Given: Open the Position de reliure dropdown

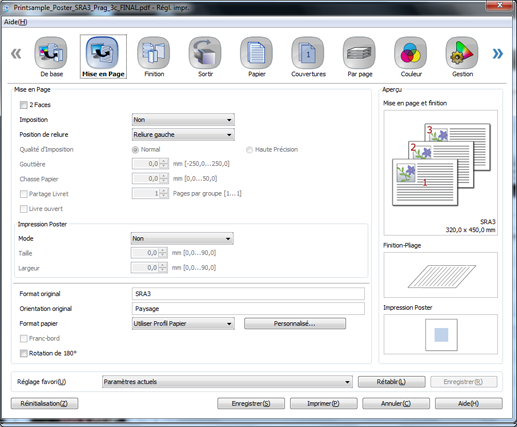Looking at the screenshot, I should [x=183, y=135].
